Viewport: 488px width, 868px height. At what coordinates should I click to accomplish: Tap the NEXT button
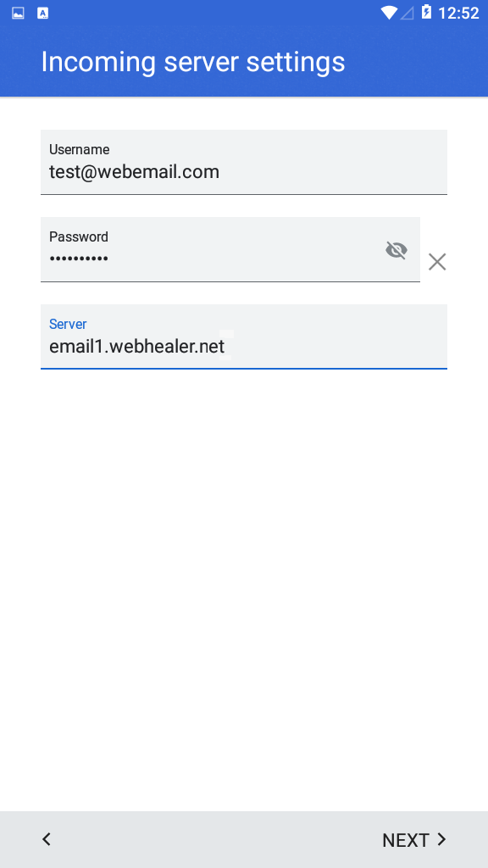[x=413, y=840]
